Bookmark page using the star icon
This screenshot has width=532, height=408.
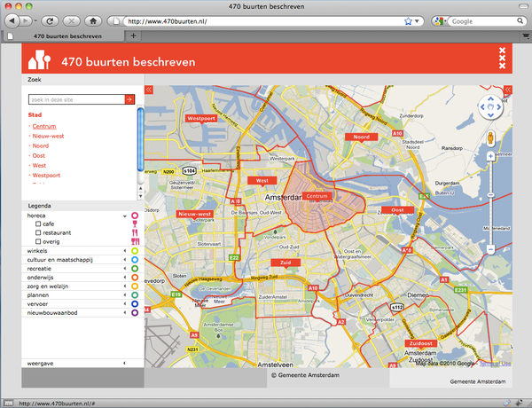407,20
